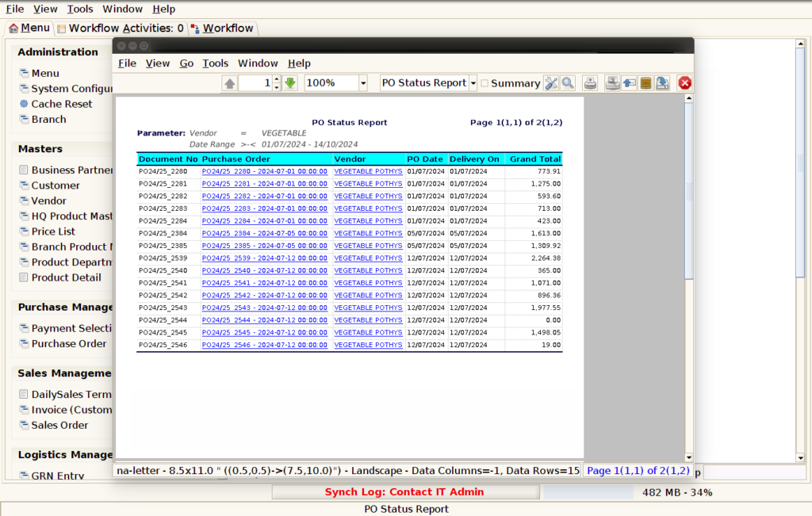Click icon beside Vendor menu entry
Viewport: 812px width, 516px height.
click(x=24, y=201)
